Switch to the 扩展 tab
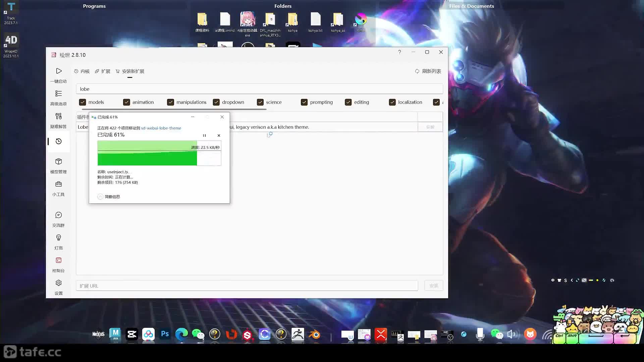This screenshot has width=644, height=362. (103, 71)
